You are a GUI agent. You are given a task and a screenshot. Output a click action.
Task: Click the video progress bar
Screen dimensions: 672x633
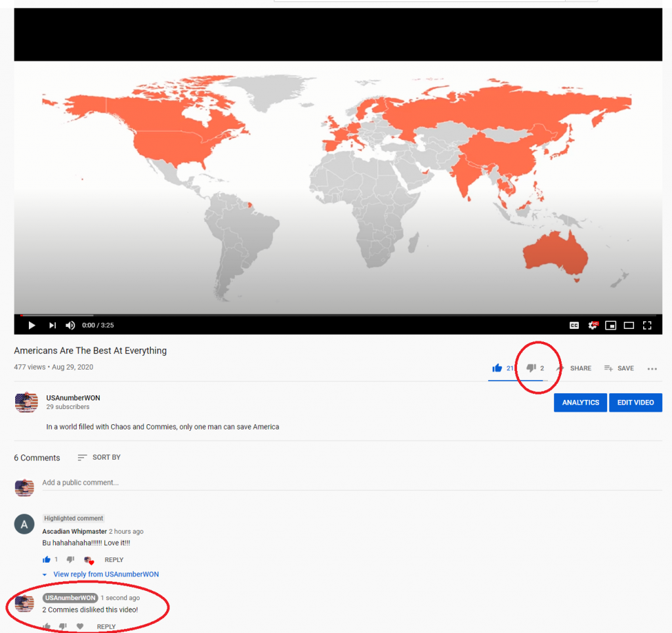click(338, 315)
